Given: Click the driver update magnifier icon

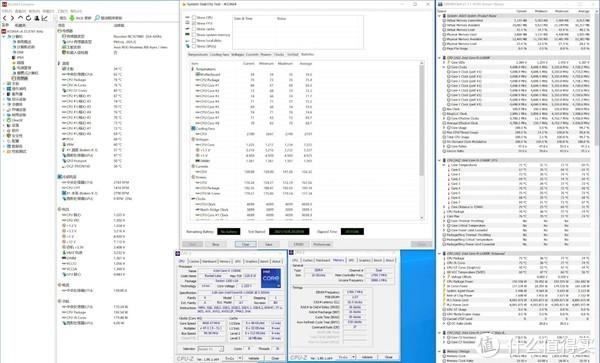Looking at the screenshot, I should pos(97,18).
